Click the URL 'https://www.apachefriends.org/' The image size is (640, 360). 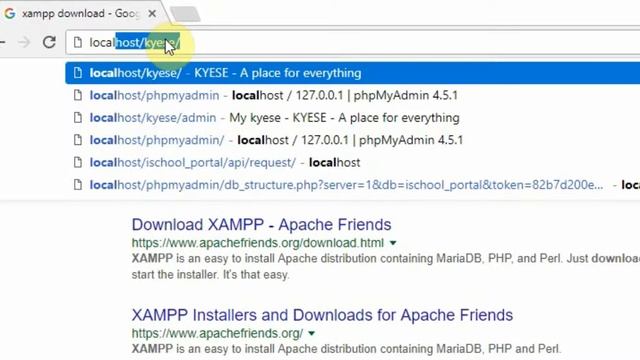pos(217,333)
